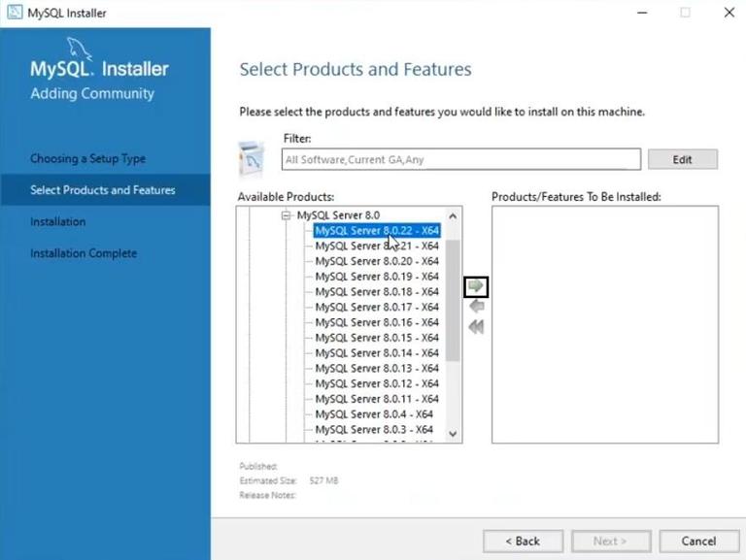This screenshot has width=746, height=560.
Task: Select MySQL Server 8.0.15 - X64
Action: pos(377,338)
